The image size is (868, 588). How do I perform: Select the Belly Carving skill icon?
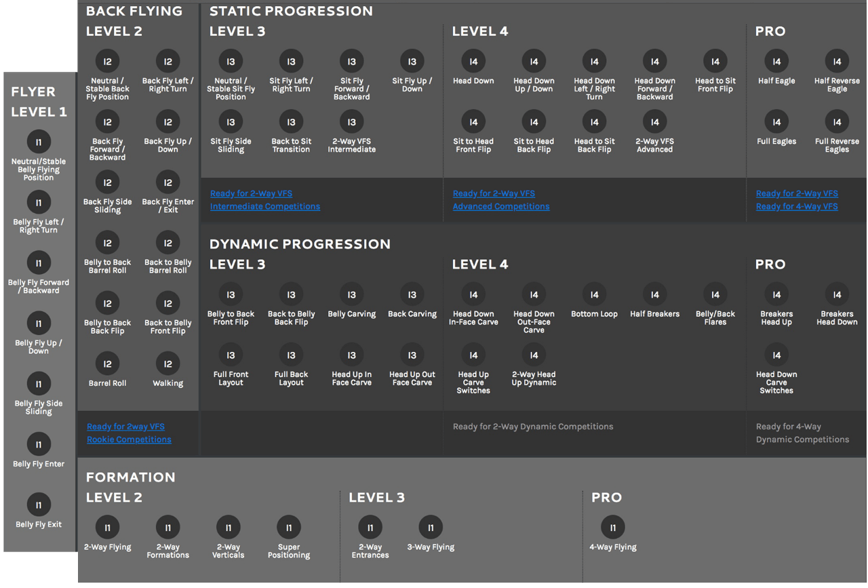(351, 295)
